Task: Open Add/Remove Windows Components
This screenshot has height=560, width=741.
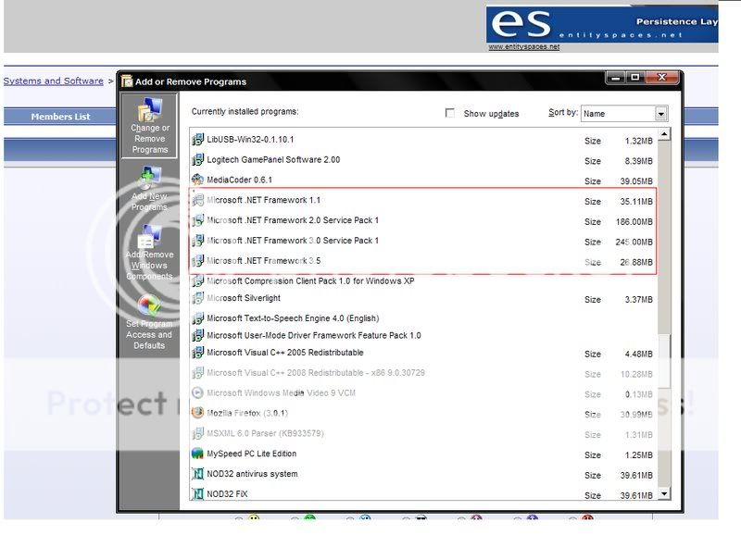Action: [x=149, y=252]
